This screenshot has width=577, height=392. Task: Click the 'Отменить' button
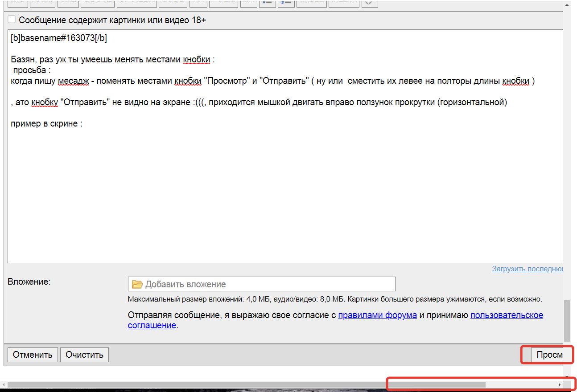point(33,355)
